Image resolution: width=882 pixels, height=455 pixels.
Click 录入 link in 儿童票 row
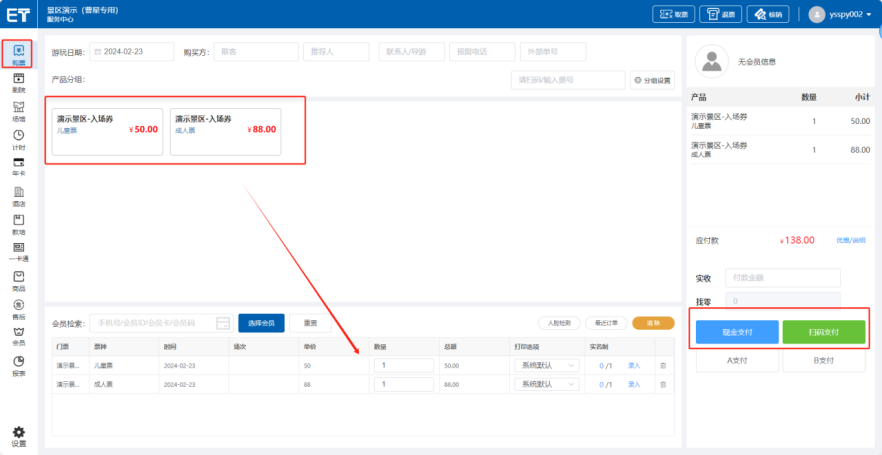[633, 366]
